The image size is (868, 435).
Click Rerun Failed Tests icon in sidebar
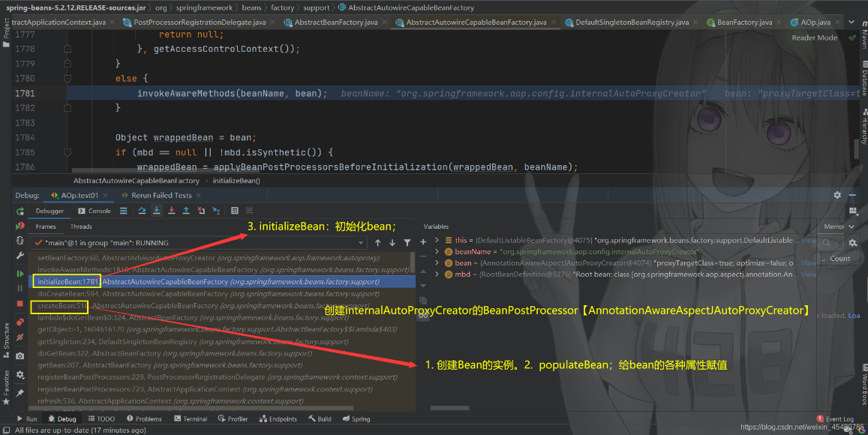tap(20, 226)
